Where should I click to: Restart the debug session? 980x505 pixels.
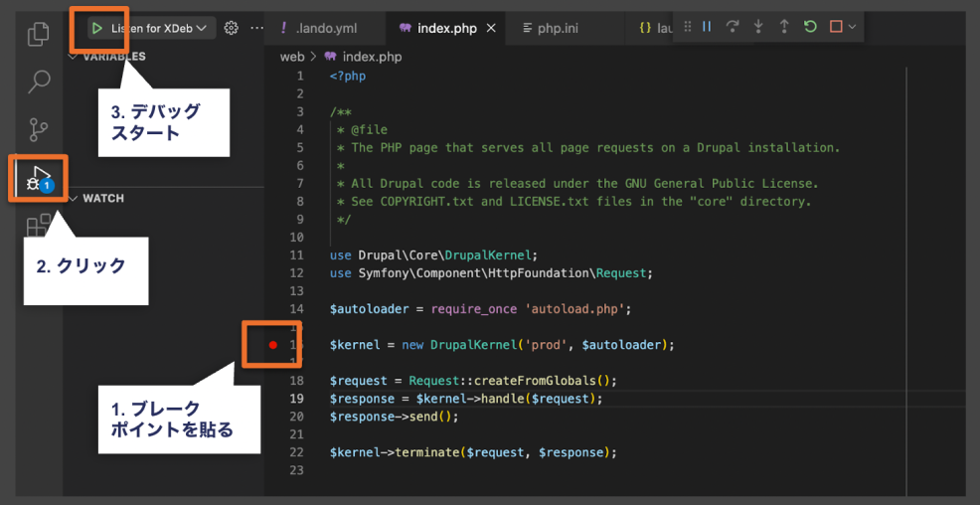(x=811, y=27)
